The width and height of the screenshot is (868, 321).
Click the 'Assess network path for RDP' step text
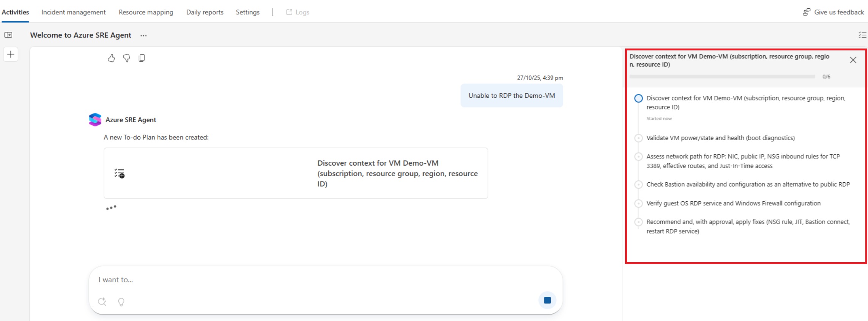pos(743,161)
